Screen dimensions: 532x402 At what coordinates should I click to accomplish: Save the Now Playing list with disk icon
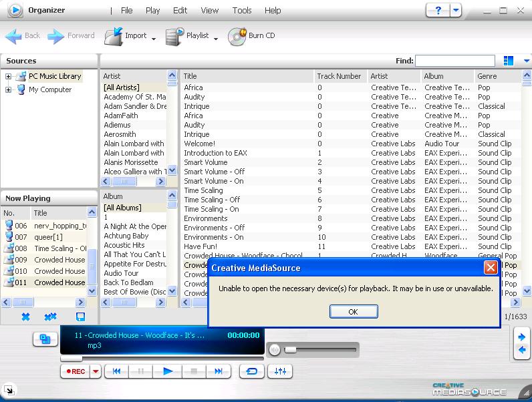pos(80,317)
